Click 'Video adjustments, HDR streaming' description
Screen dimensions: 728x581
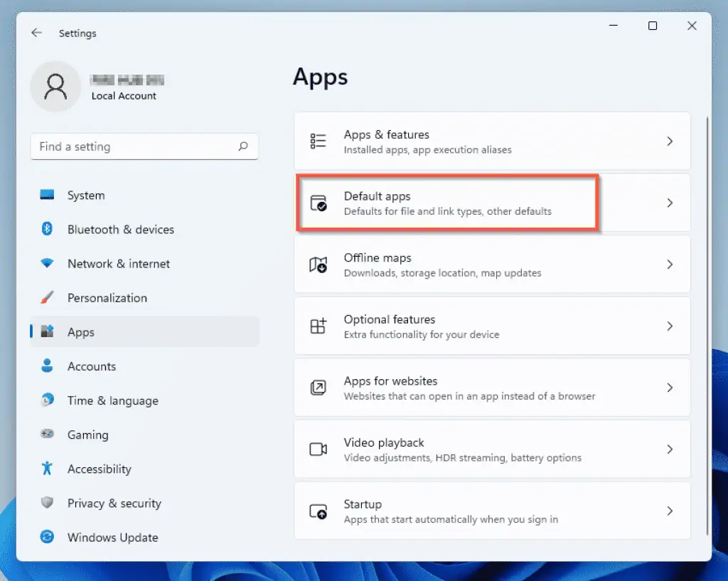[462, 457]
